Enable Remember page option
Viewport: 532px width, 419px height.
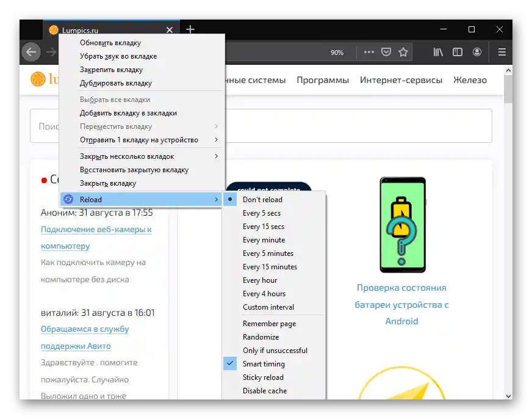[x=274, y=324]
